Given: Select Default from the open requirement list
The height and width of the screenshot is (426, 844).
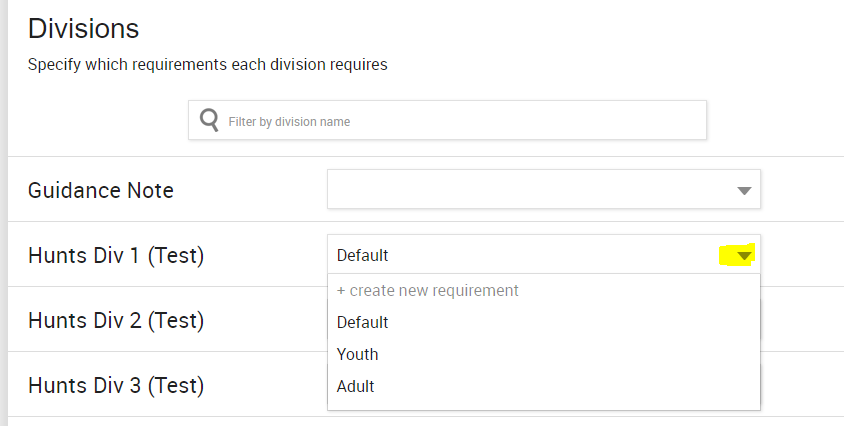Looking at the screenshot, I should [363, 323].
